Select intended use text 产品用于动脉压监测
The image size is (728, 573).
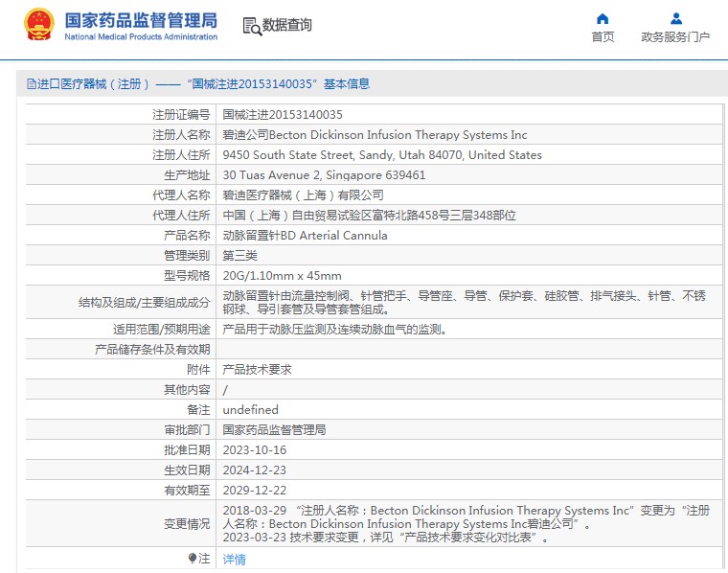[334, 330]
